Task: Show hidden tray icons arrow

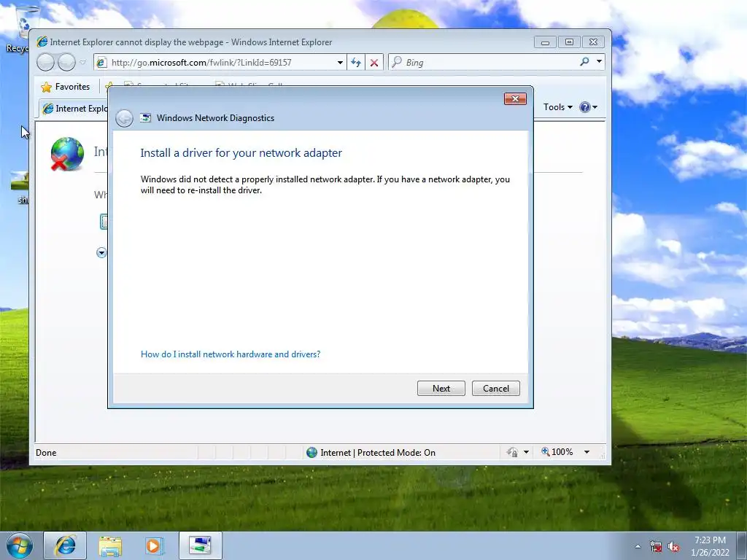Action: (638, 546)
